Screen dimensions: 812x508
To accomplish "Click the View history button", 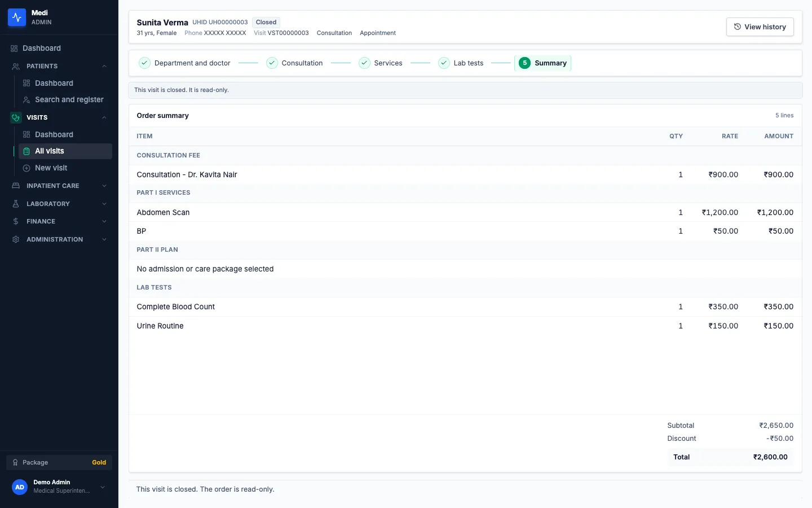I will coord(760,27).
